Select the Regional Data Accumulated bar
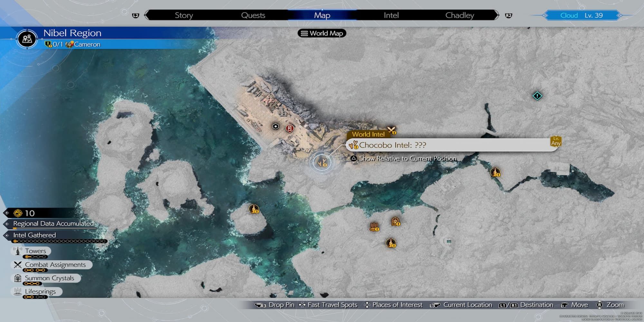The width and height of the screenshot is (644, 322). (53, 224)
